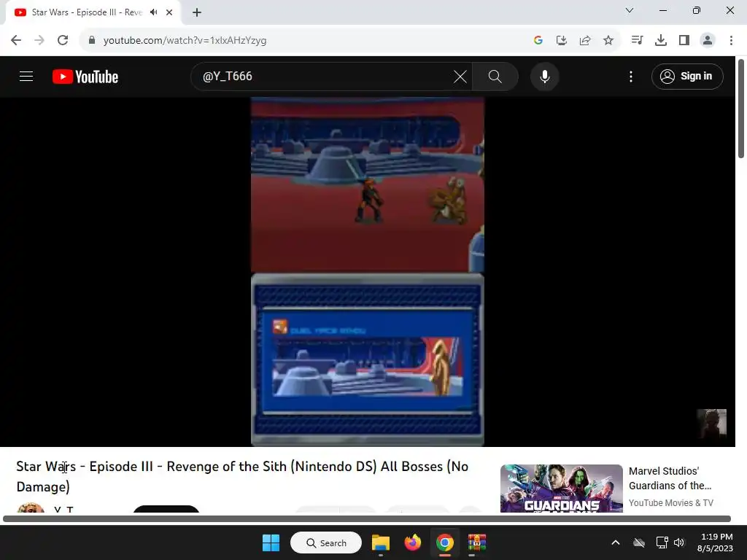Run search with the magnifier button
747x560 pixels.
pyautogui.click(x=495, y=76)
